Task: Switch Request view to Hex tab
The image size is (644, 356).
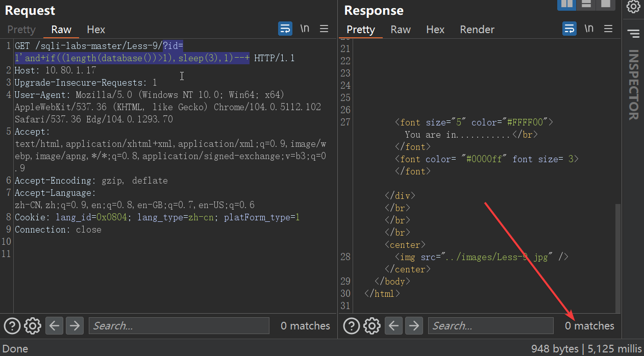Action: [x=96, y=30]
